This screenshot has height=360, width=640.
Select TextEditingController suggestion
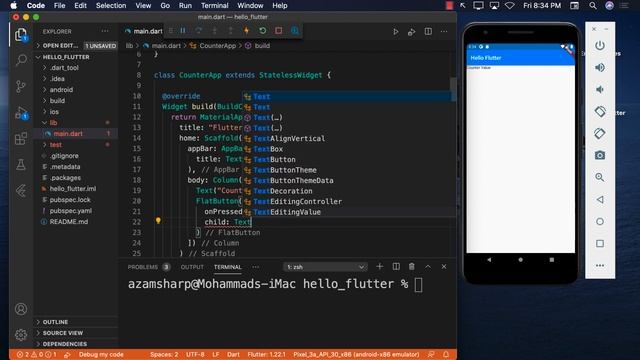pos(349,202)
